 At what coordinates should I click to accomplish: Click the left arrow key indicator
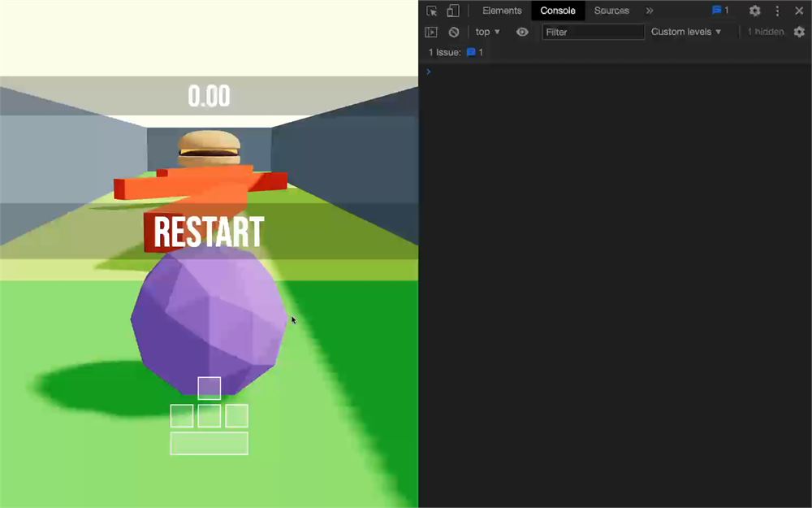coord(182,415)
